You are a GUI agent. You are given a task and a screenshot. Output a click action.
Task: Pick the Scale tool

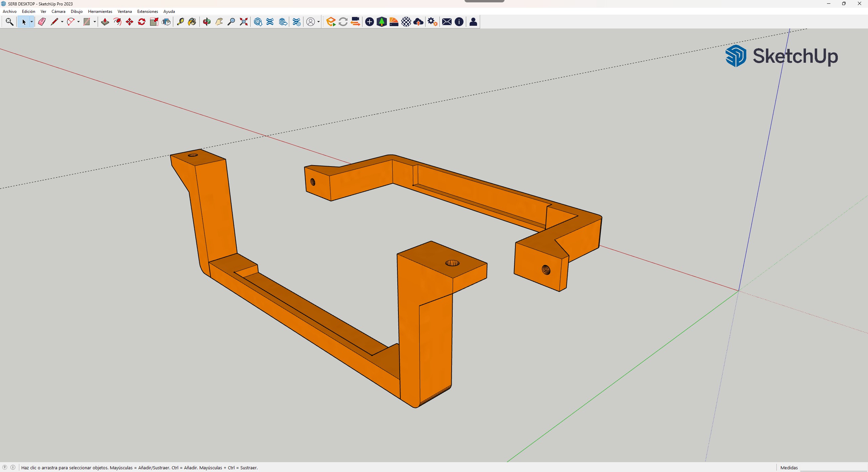click(x=154, y=22)
